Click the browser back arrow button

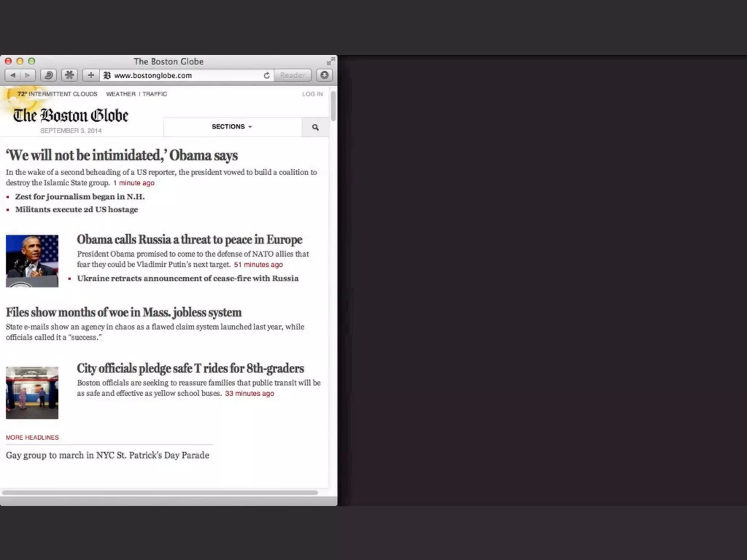click(x=13, y=75)
